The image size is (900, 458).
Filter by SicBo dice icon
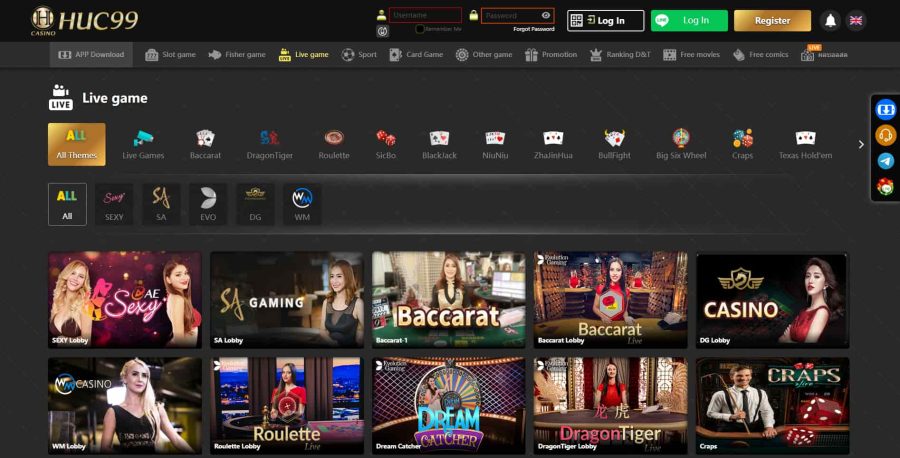(386, 144)
